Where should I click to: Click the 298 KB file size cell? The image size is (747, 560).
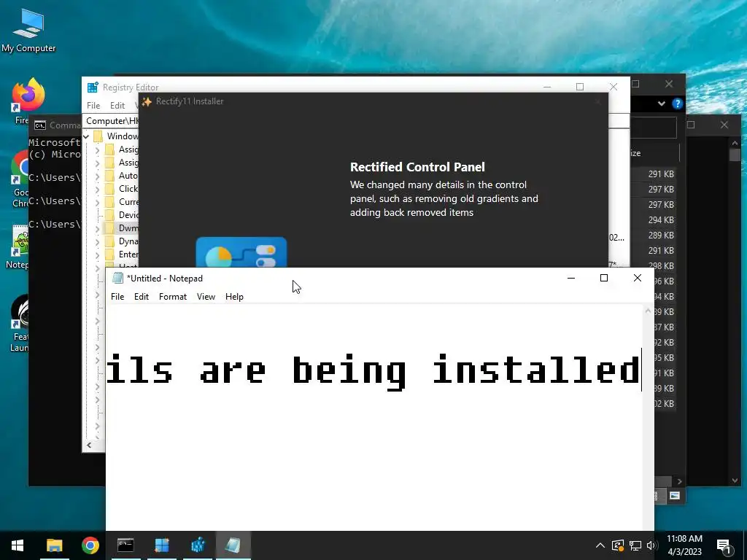661,265
